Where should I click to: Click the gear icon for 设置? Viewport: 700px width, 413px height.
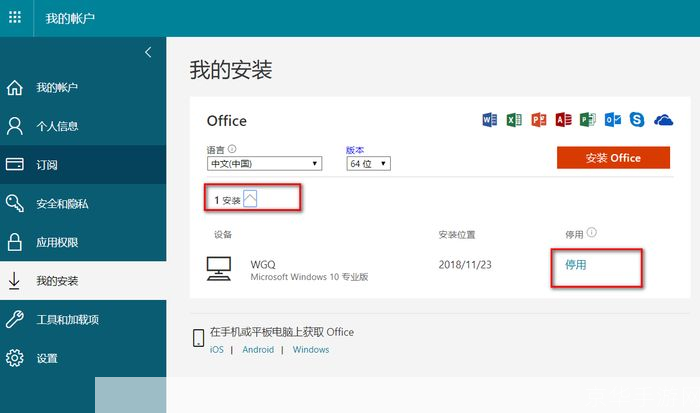coord(14,358)
